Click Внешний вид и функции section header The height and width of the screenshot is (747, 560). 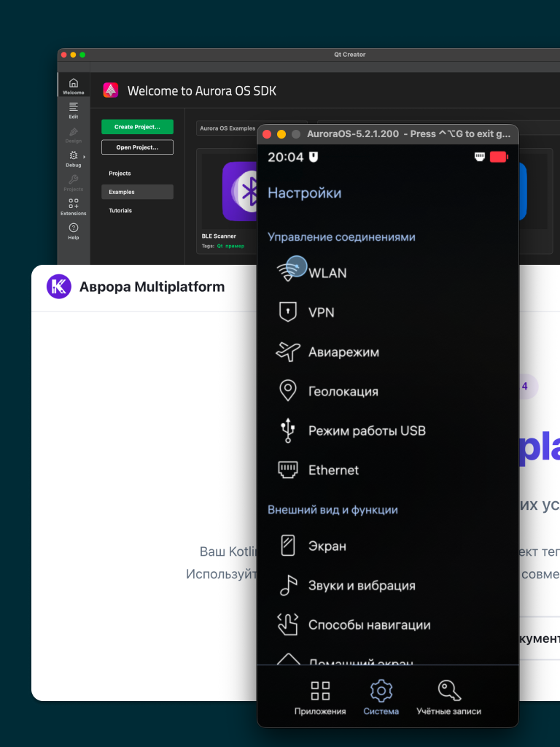coord(332,510)
